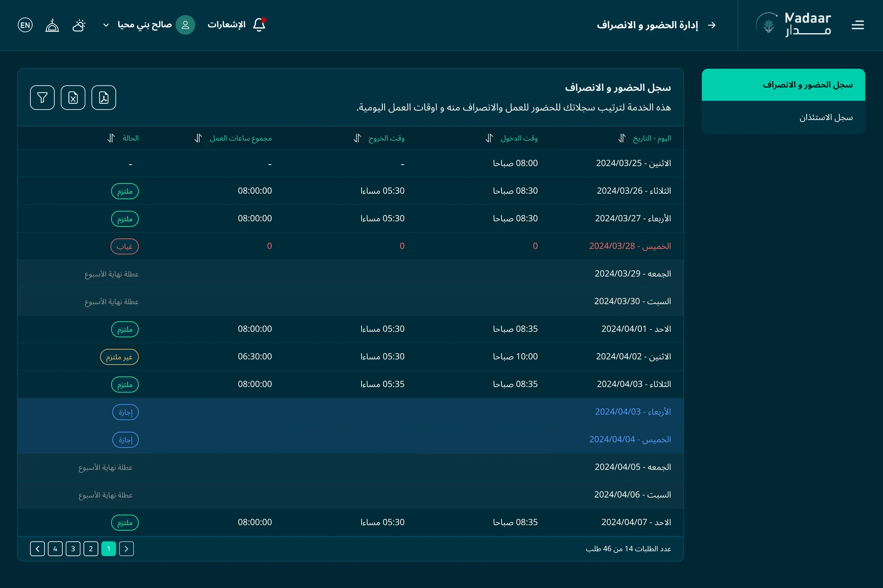Click date cell الجمعه - 2024/03/29
Image resolution: width=883 pixels, height=588 pixels.
pyautogui.click(x=633, y=274)
